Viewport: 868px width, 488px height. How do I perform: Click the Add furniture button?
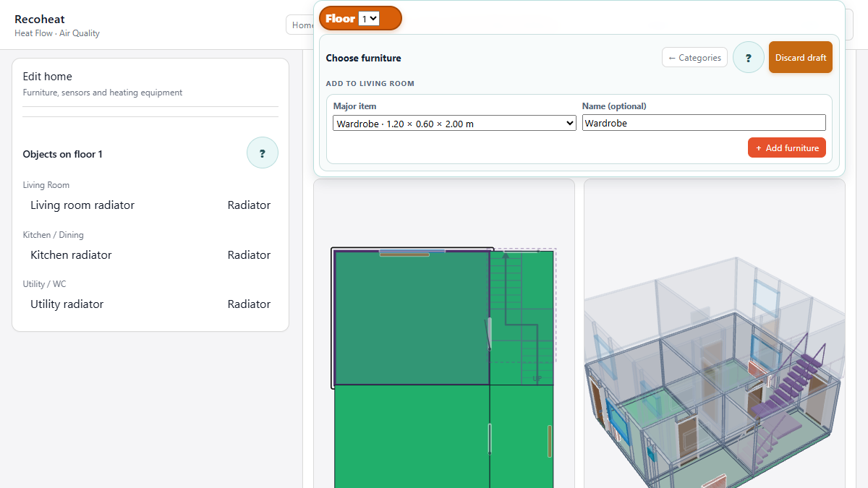[787, 147]
